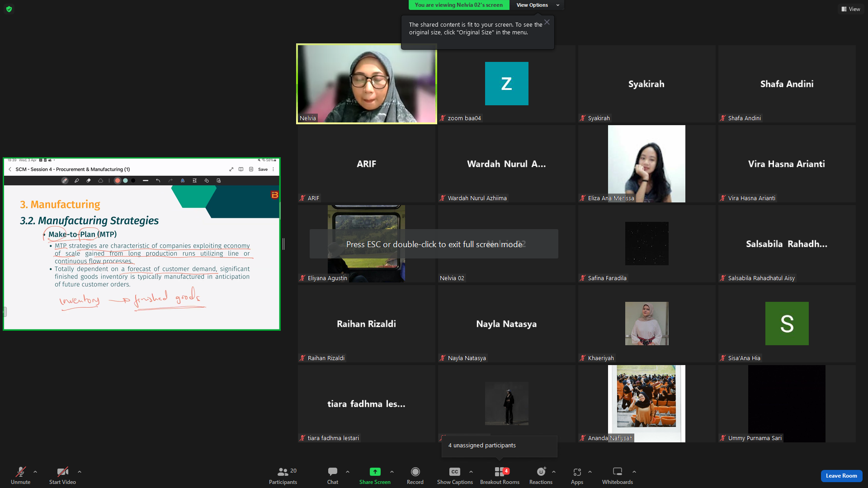This screenshot has width=868, height=488.
Task: Open Breakout Rooms
Action: coord(500,475)
